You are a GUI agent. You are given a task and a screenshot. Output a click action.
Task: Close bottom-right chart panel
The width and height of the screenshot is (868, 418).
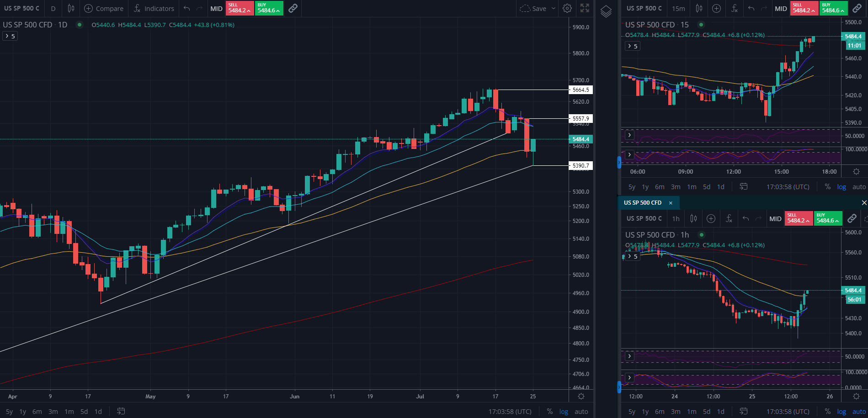pyautogui.click(x=864, y=202)
